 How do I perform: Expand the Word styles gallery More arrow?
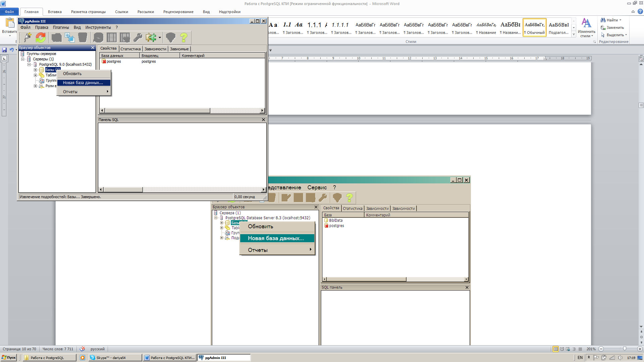point(574,34)
